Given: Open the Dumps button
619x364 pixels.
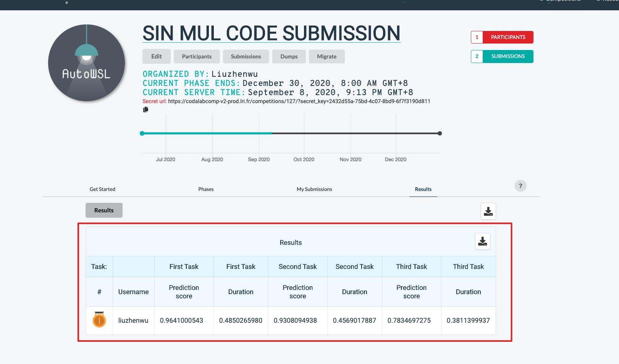Looking at the screenshot, I should tap(289, 57).
